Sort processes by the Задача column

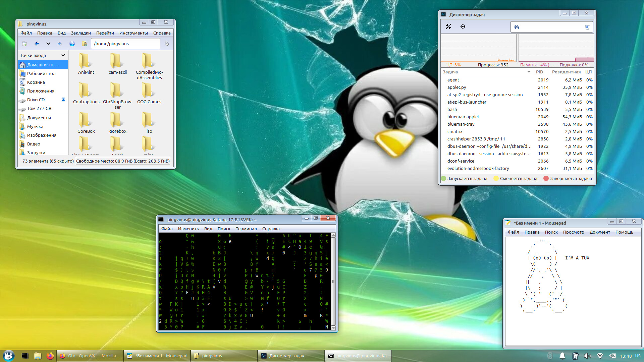coord(487,72)
